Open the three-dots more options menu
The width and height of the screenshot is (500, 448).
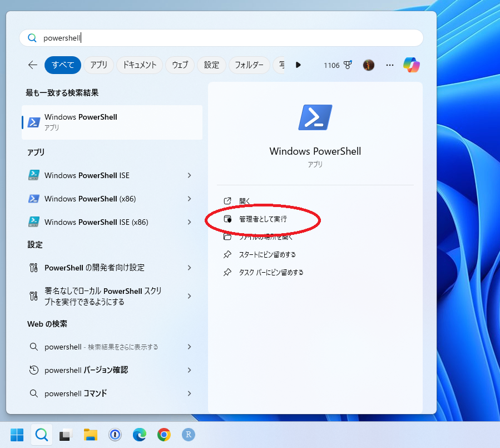390,65
